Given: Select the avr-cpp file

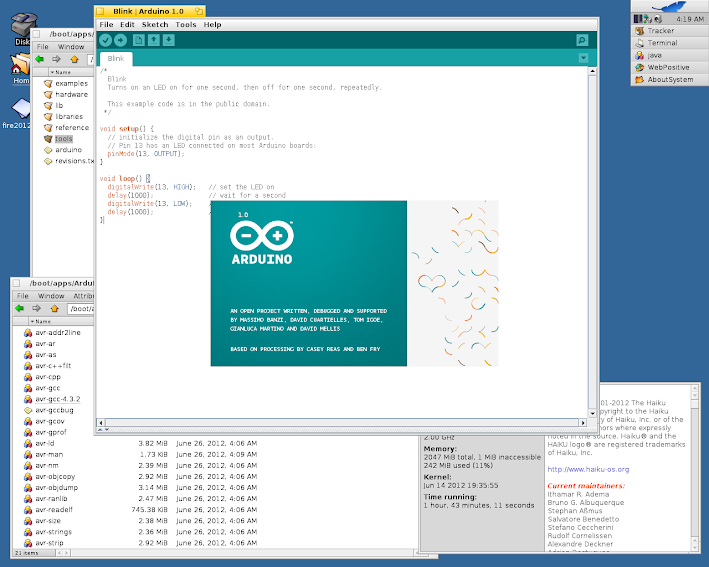Looking at the screenshot, I should point(43,377).
